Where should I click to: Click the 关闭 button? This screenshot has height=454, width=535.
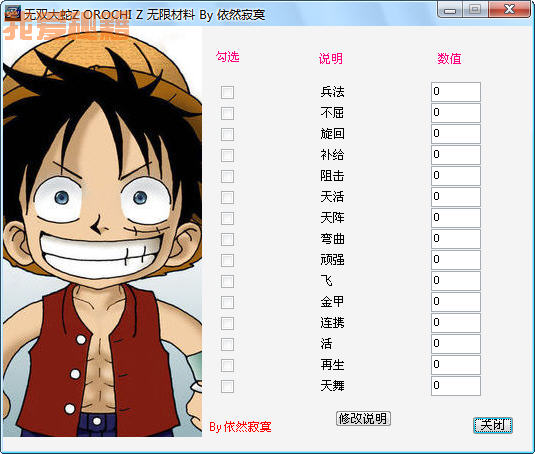click(x=493, y=425)
